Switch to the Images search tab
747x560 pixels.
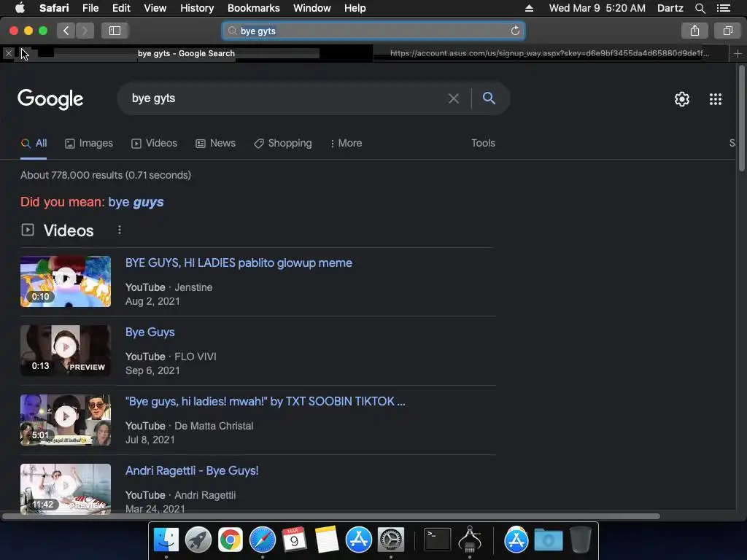click(x=89, y=144)
